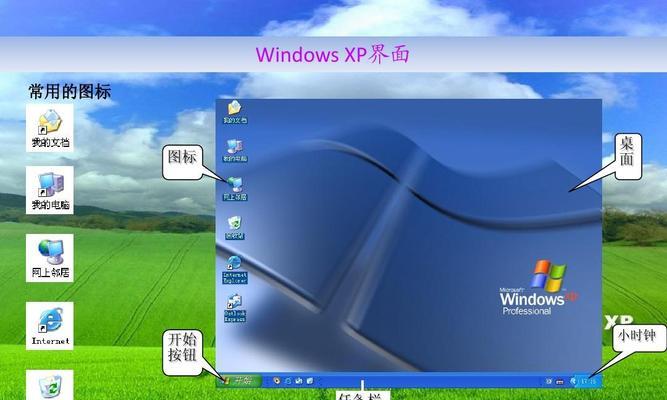Open 我的电脑 on the blue XP desktop

pyautogui.click(x=235, y=151)
